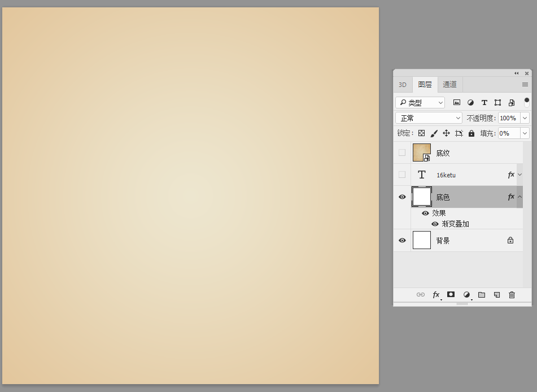
Task: Toggle the layer filtering on/off switch
Action: (527, 102)
